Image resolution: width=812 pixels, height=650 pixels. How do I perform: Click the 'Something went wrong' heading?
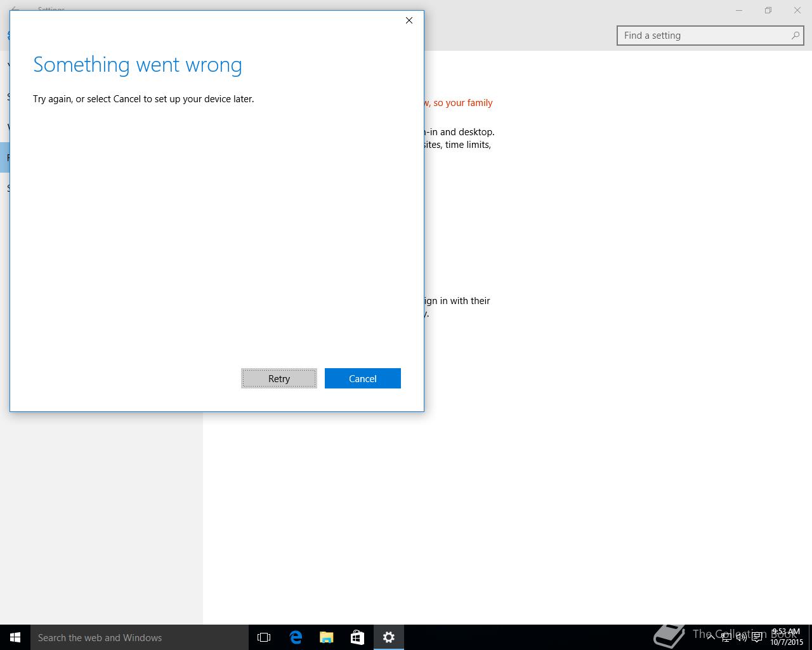(x=138, y=65)
